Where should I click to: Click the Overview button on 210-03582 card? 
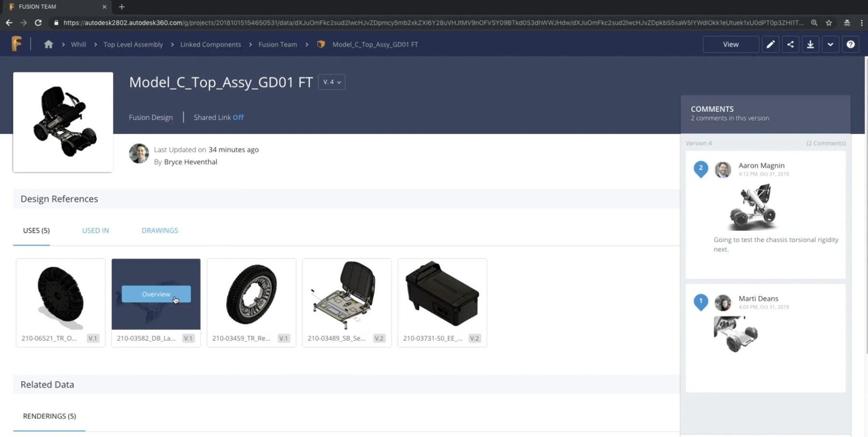point(156,294)
